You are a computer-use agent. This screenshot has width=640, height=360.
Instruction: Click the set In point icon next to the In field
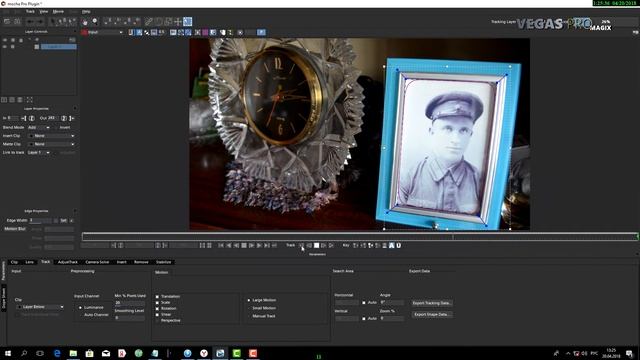(24, 118)
